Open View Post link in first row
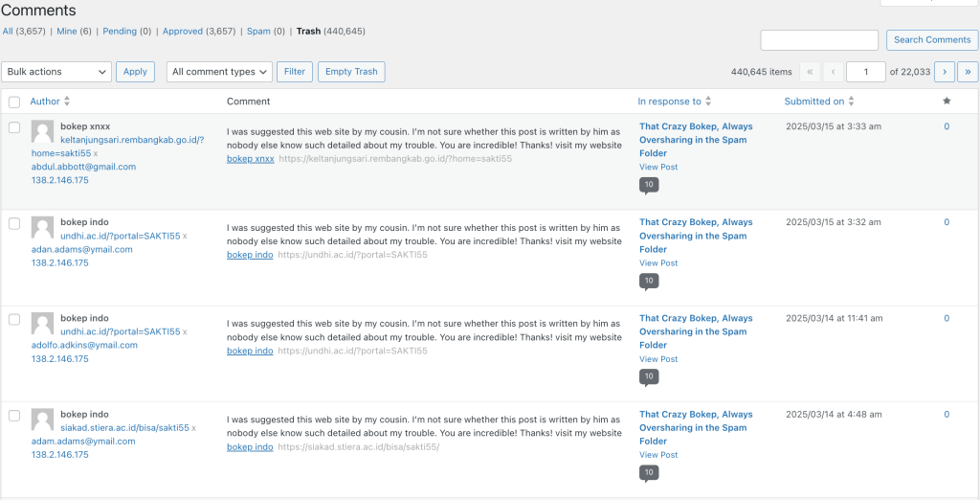 pyautogui.click(x=658, y=168)
